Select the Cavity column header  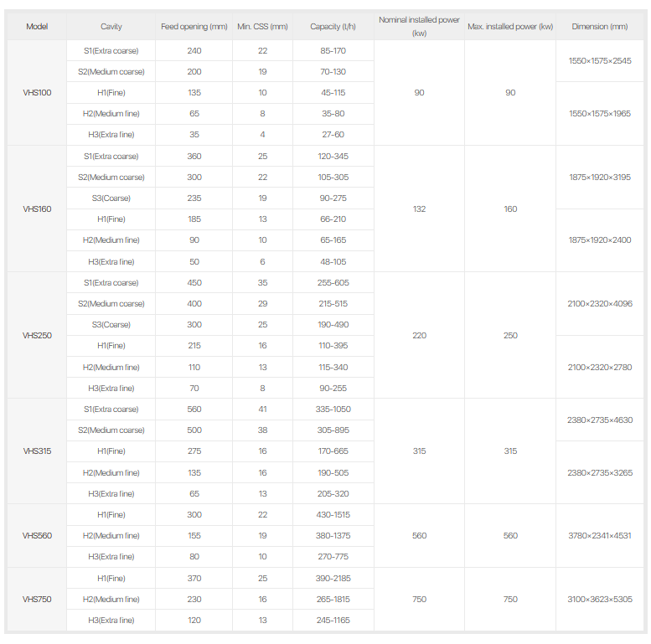(111, 27)
